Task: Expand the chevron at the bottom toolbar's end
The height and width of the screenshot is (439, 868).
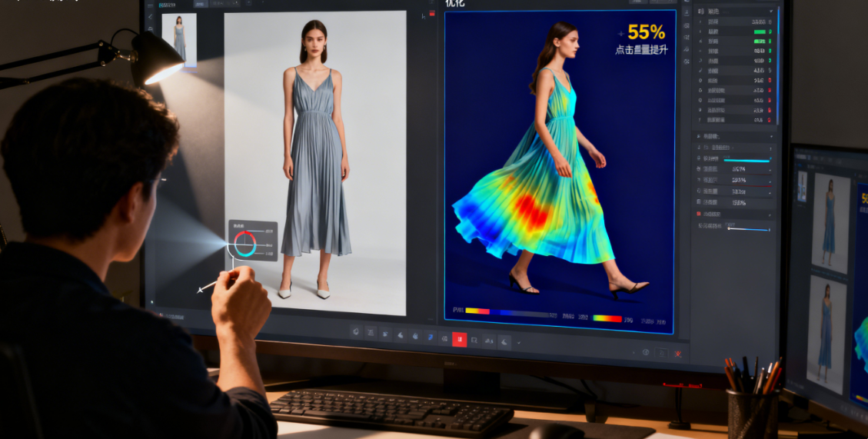Action: coord(519,341)
